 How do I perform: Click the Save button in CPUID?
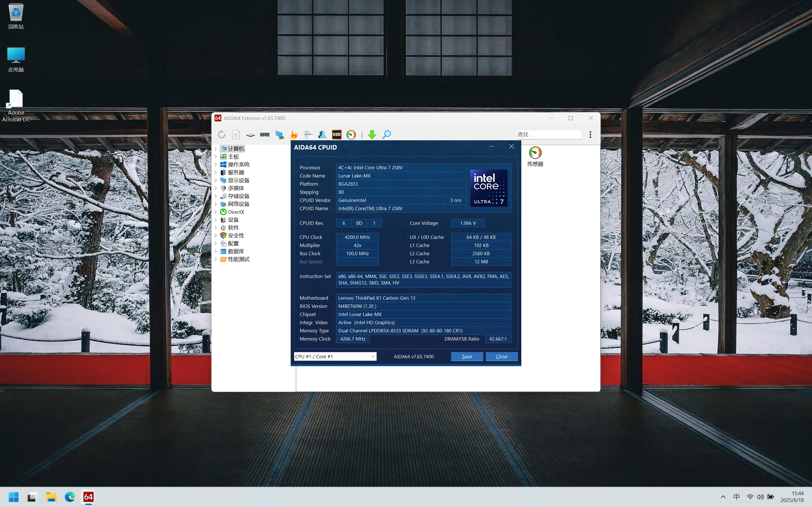coord(467,356)
